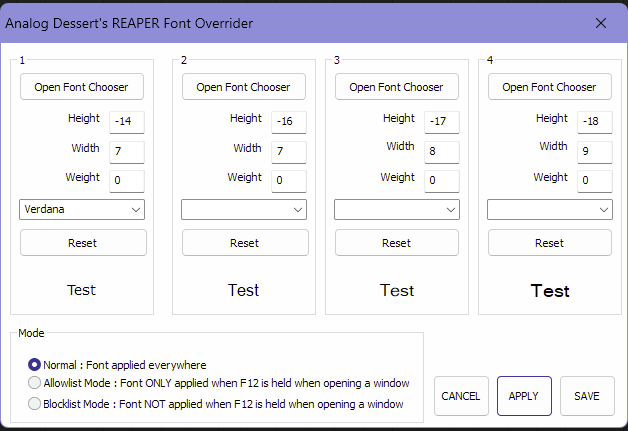This screenshot has height=431, width=628.
Task: Click Weight field in group 4
Action: [595, 181]
